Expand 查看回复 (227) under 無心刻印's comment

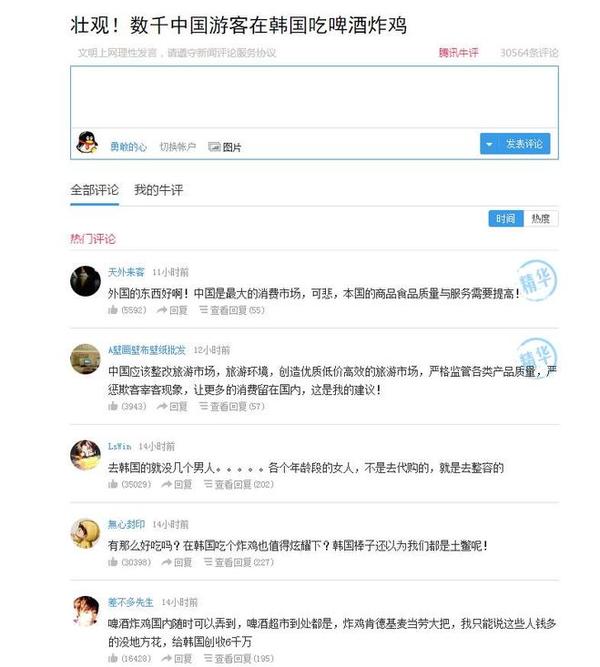tap(239, 562)
